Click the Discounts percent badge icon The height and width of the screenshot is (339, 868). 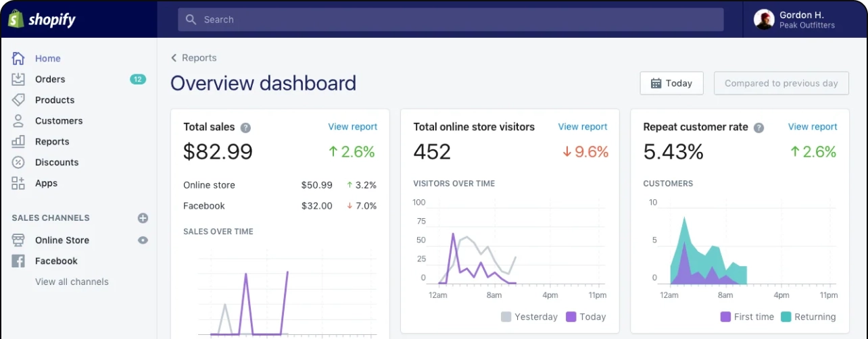click(x=18, y=162)
